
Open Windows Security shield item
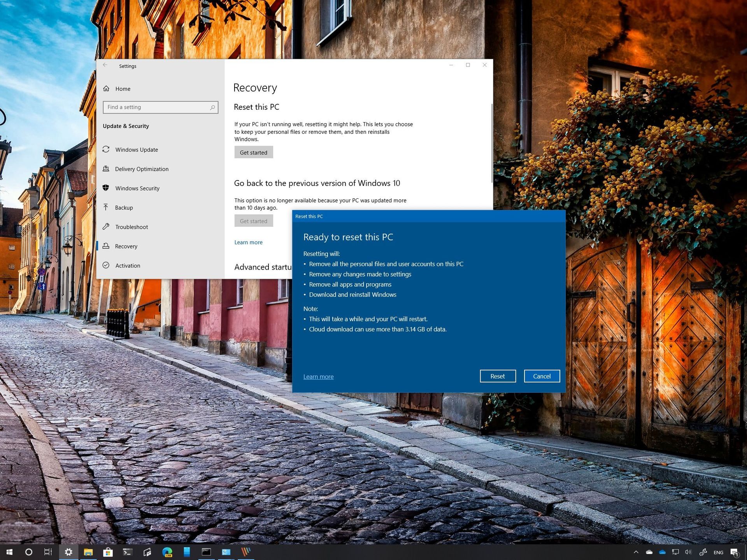pos(137,188)
